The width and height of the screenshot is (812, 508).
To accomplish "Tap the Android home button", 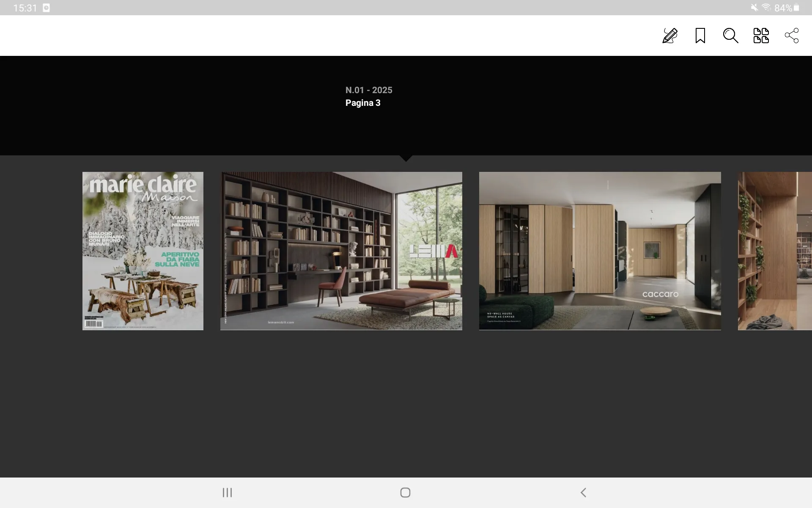I will click(x=405, y=492).
